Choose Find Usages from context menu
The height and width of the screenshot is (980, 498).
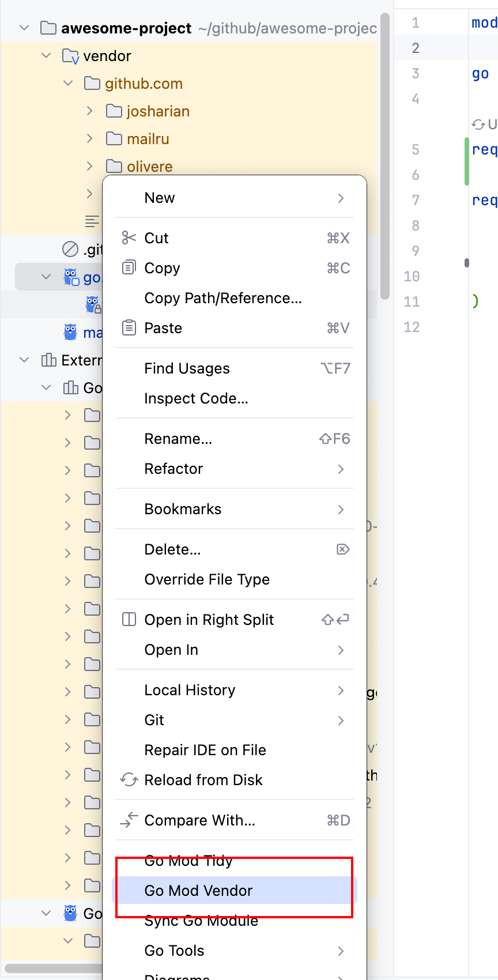(187, 368)
